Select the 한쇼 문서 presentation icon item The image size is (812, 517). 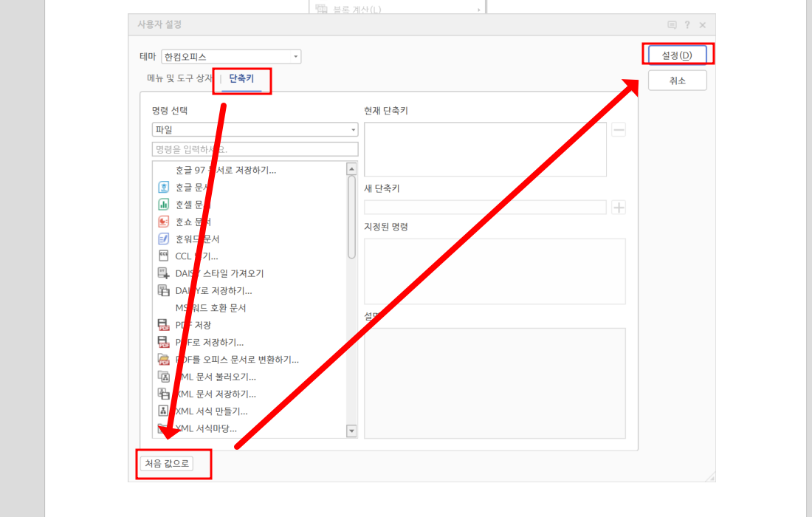[x=199, y=221]
